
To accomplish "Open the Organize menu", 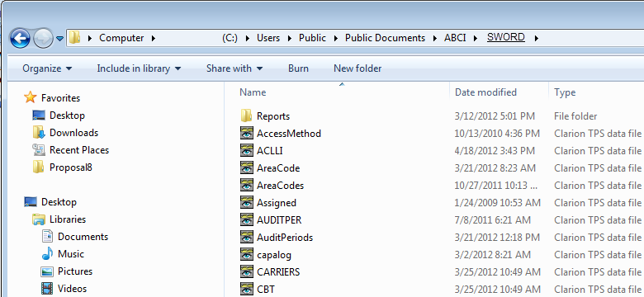I will point(47,68).
